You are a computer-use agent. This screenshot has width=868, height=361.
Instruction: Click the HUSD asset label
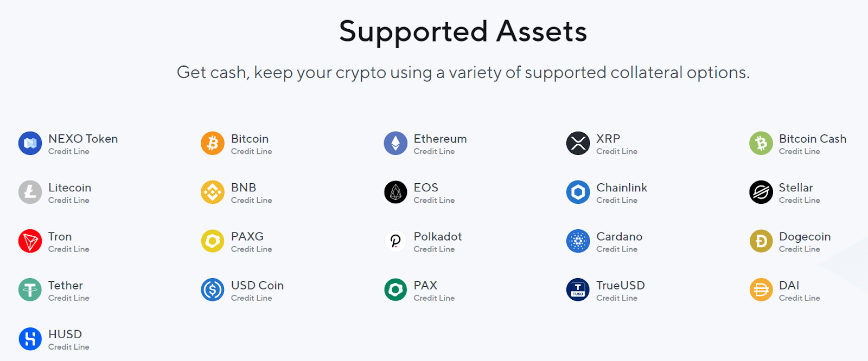pyautogui.click(x=65, y=334)
